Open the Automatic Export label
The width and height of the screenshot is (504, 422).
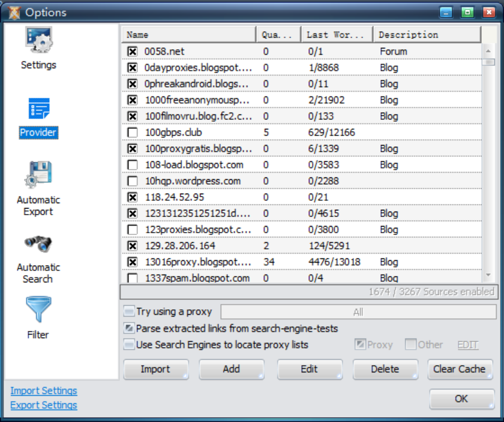(38, 206)
